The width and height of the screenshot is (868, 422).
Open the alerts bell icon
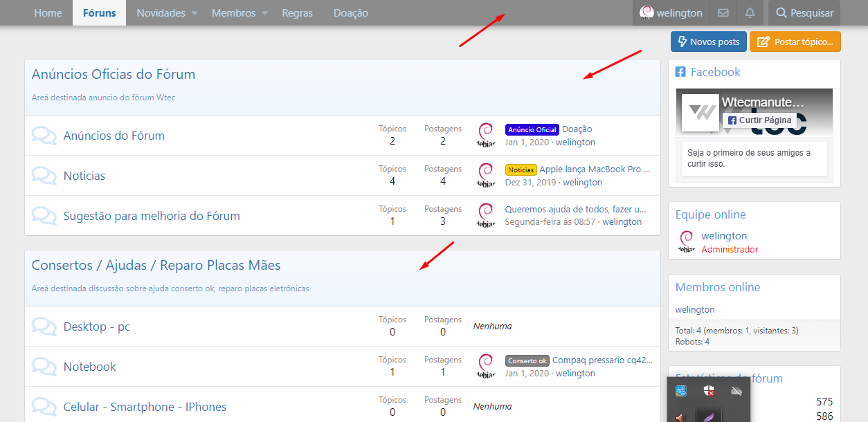[x=750, y=13]
